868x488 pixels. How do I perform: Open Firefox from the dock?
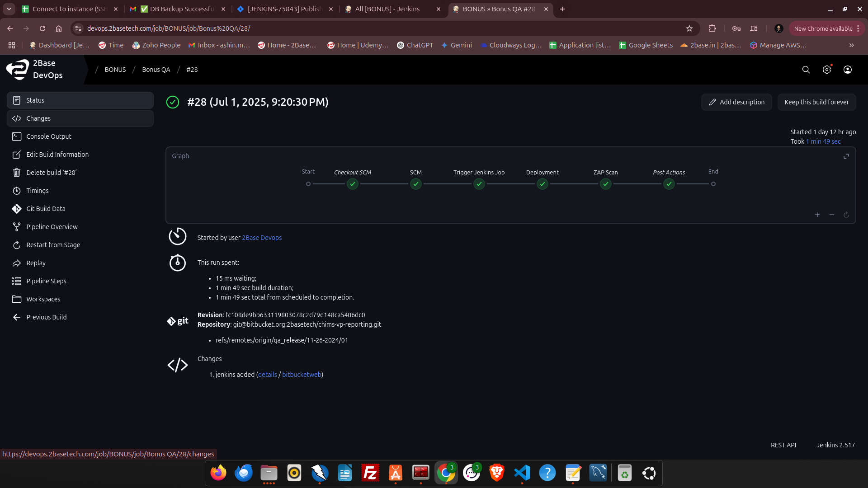pos(218,473)
